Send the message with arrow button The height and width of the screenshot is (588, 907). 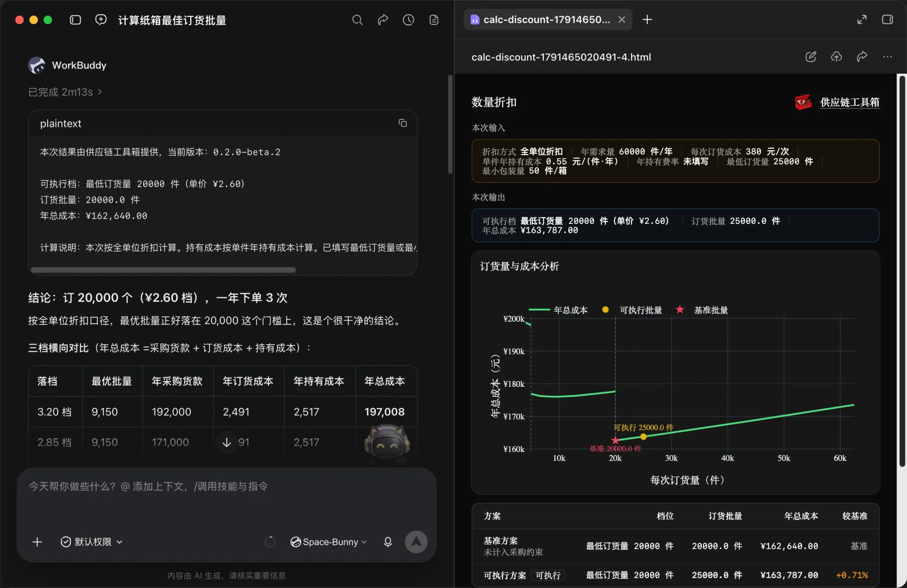click(416, 542)
